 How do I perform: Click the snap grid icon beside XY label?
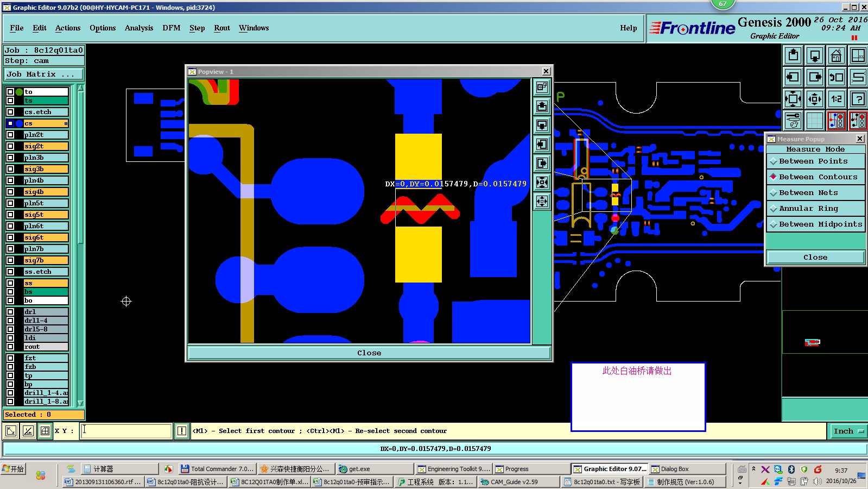[45, 431]
